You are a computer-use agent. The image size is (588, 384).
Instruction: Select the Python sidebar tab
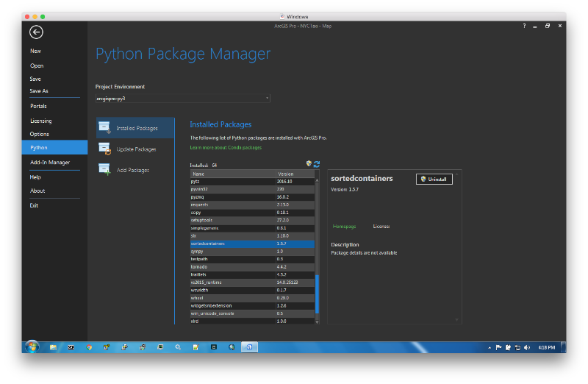[54, 148]
